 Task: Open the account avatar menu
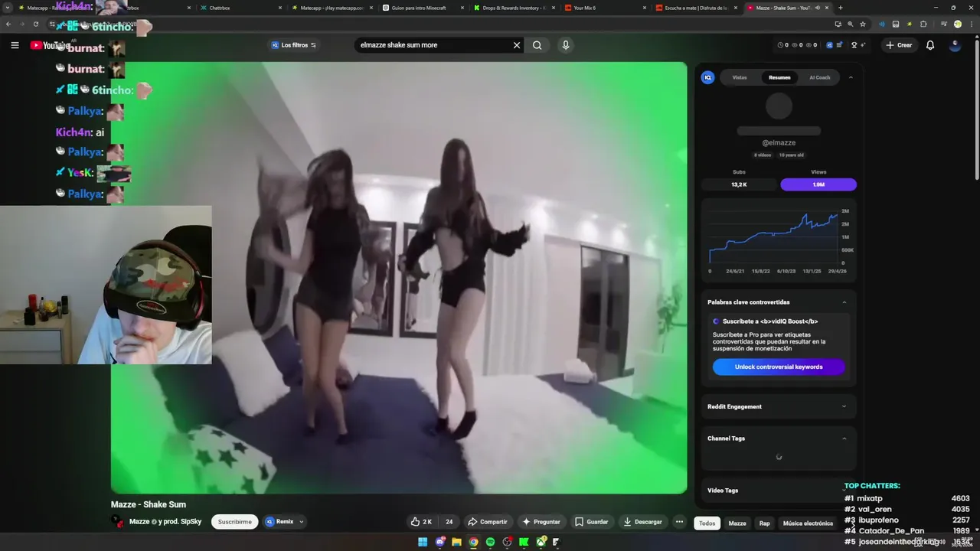(955, 45)
